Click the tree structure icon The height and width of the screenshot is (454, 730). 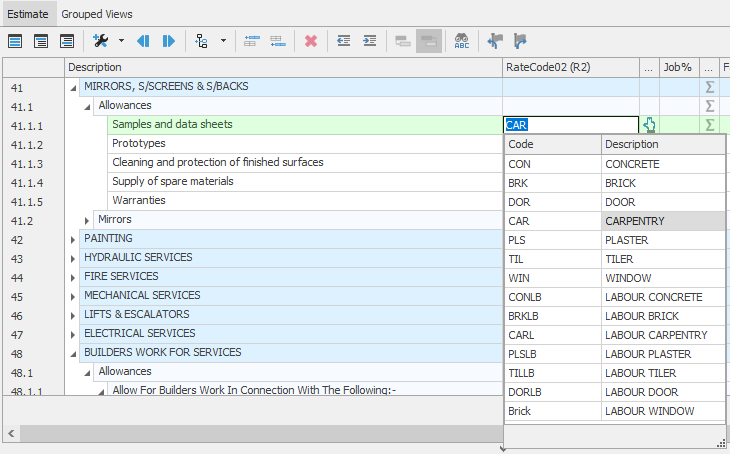pyautogui.click(x=201, y=41)
